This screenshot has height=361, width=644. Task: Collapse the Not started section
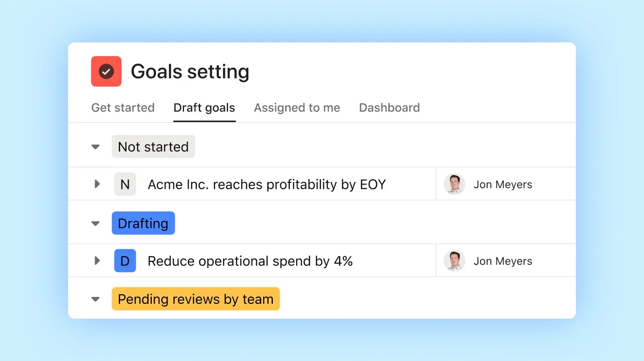95,146
